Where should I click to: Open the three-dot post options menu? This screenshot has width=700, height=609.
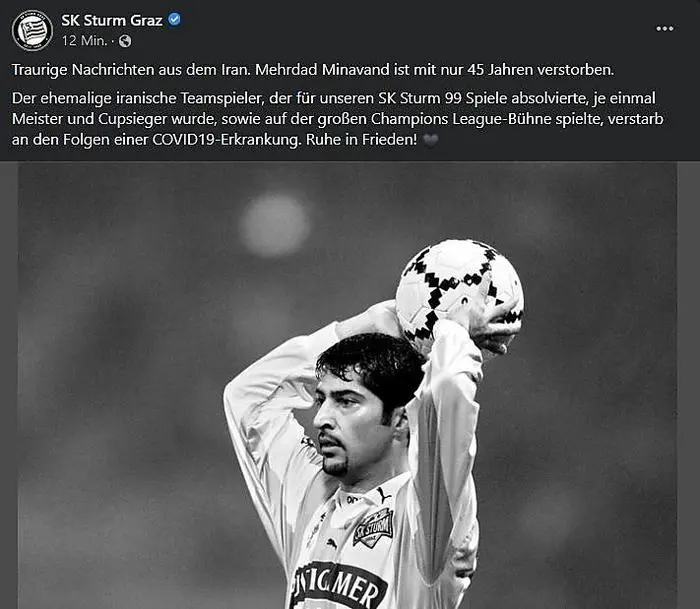664,29
